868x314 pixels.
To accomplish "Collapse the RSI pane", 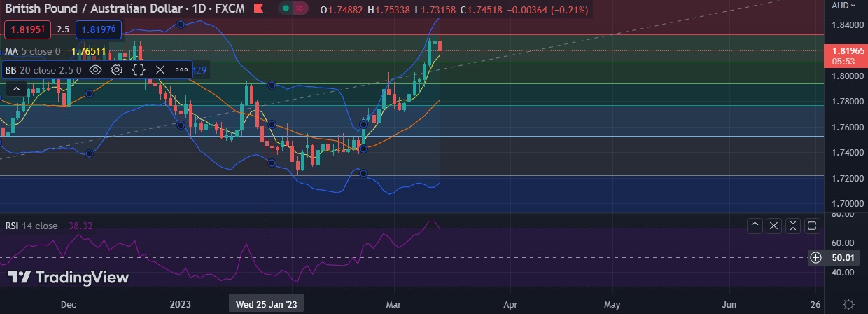I will tap(793, 226).
